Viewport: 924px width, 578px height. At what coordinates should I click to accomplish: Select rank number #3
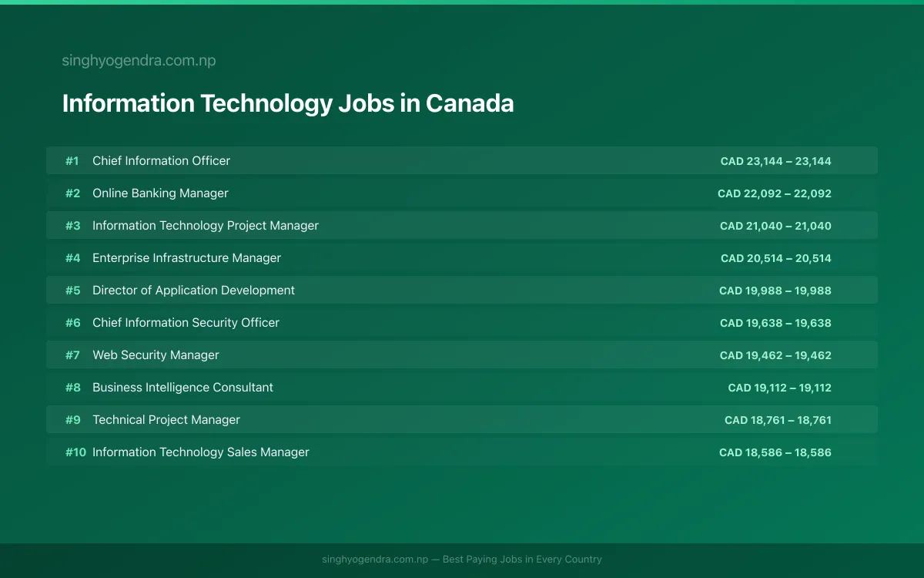tap(72, 226)
